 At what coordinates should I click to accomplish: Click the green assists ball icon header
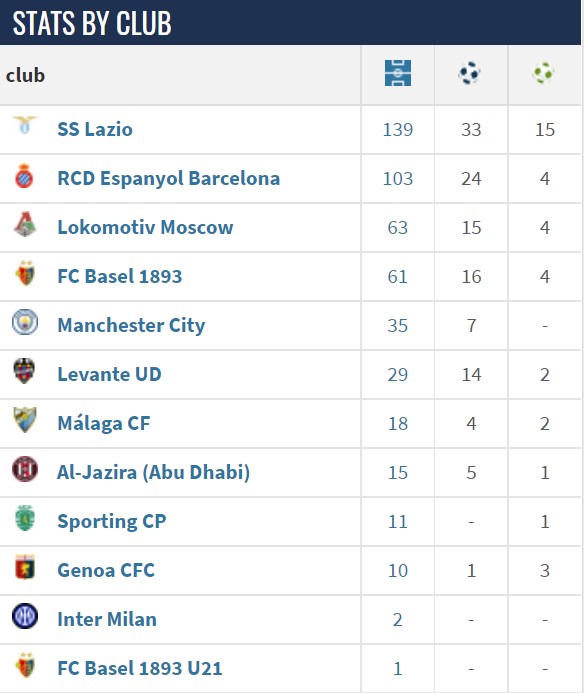(543, 73)
